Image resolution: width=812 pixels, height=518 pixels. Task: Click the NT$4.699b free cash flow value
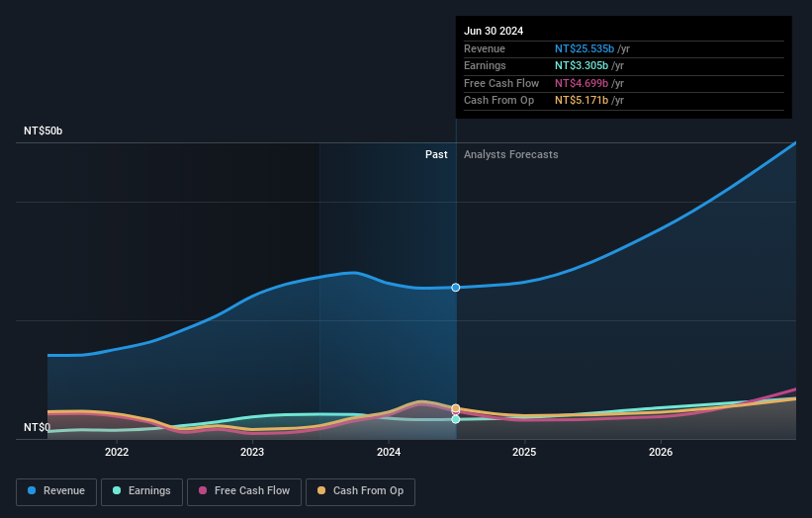582,83
